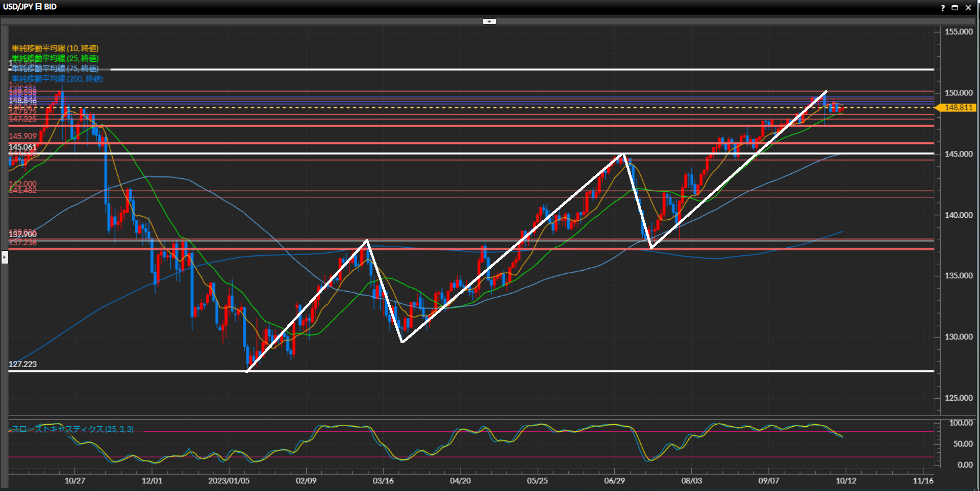Viewport: 980px width, 491px height.
Task: Select the 127.223 horizontal line label
Action: [x=23, y=364]
